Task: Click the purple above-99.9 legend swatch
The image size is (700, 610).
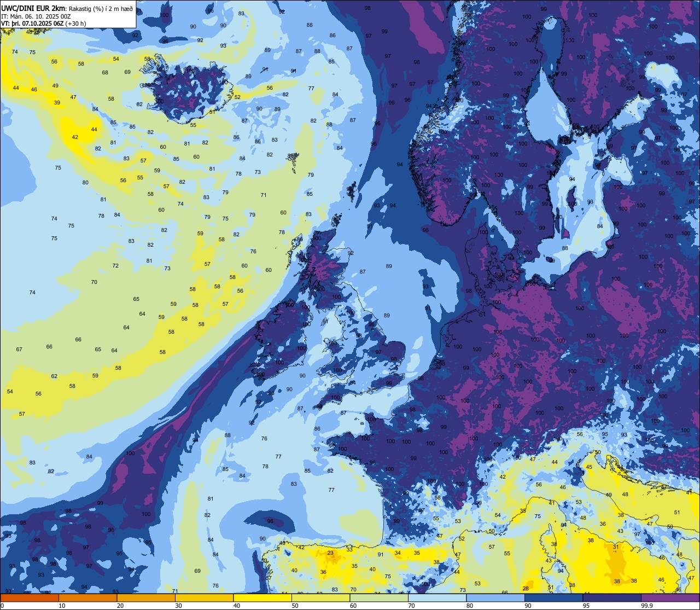Action: coord(670,598)
